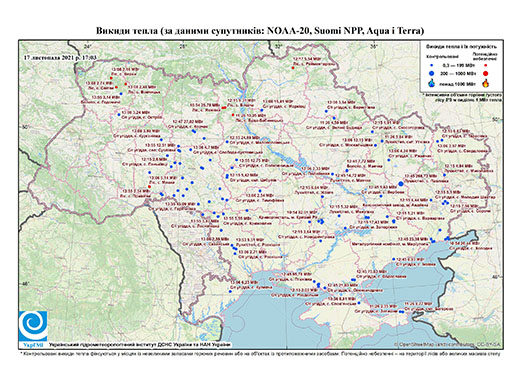Image resolution: width=520 pixels, height=368 pixels.
Task: Click the Маріуполь metallurgical plant label
Action: (390, 244)
